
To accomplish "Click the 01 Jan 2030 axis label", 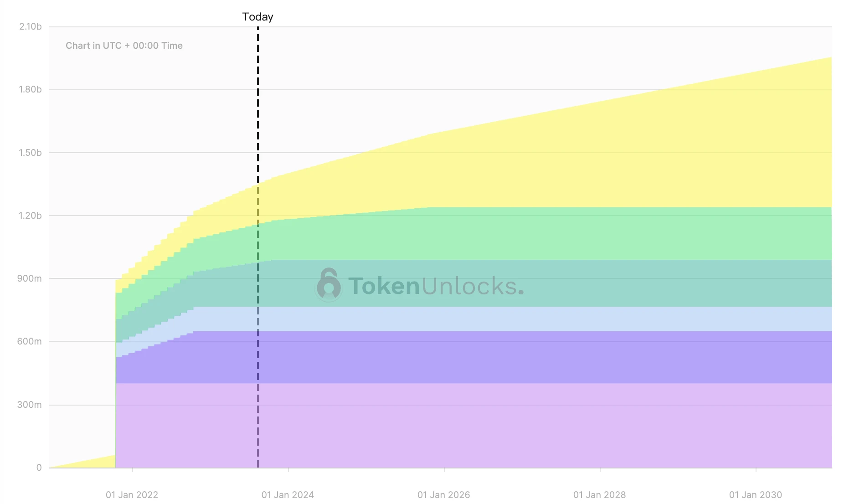I will (x=755, y=495).
